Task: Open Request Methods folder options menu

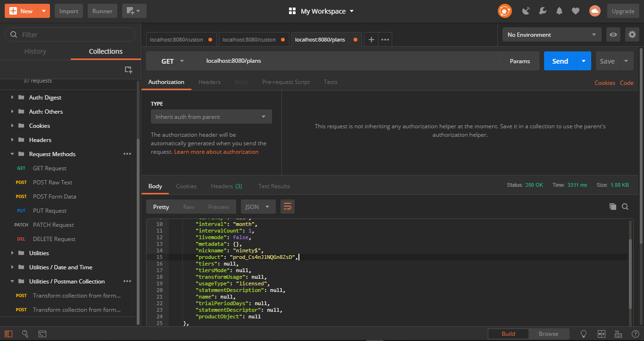Action: pos(127,154)
